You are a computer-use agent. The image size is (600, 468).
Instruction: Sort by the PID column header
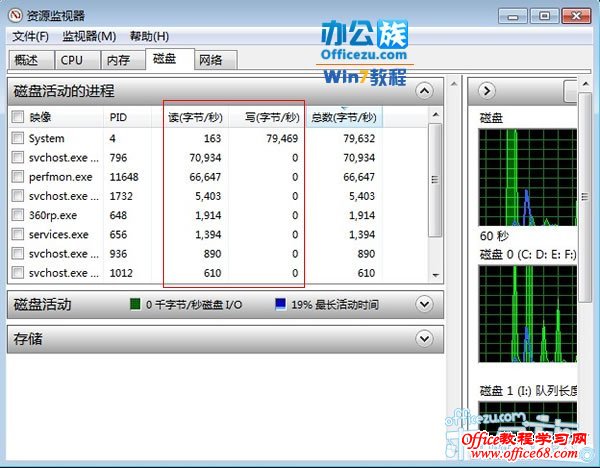(x=127, y=117)
